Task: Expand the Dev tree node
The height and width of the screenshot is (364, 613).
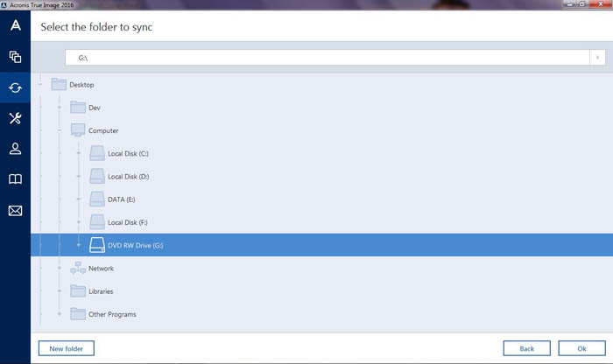Action: coord(60,107)
